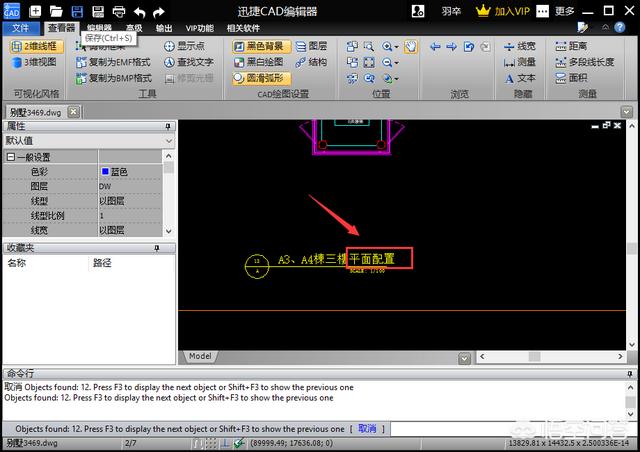Open the 图层 layers panel
The image size is (640, 452).
(x=311, y=46)
